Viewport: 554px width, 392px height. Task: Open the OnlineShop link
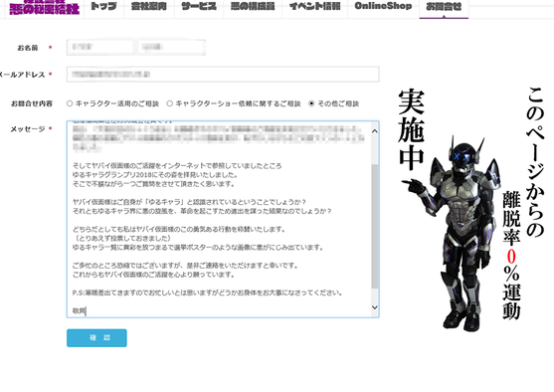(383, 6)
